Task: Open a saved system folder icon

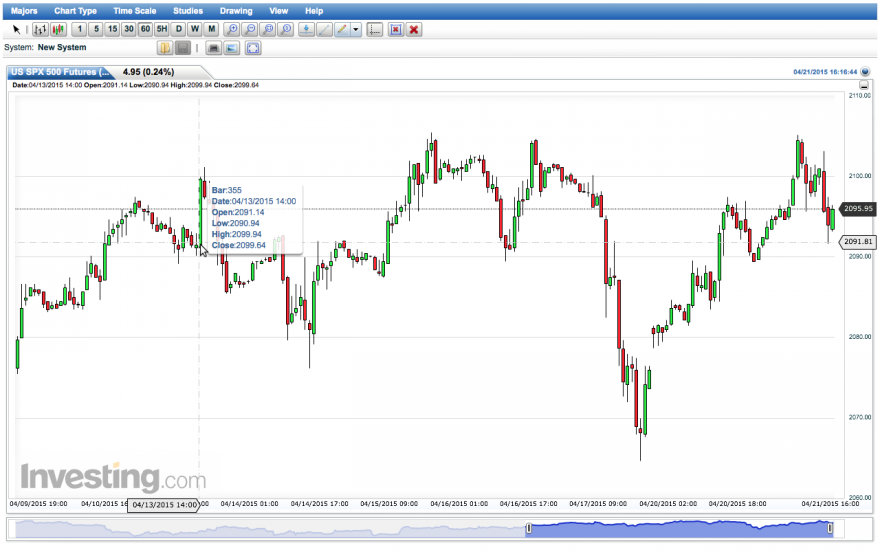Action: [164, 48]
